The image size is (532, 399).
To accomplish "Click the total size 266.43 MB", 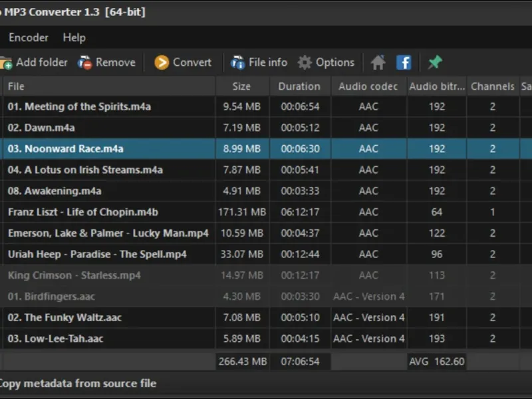I will click(243, 361).
